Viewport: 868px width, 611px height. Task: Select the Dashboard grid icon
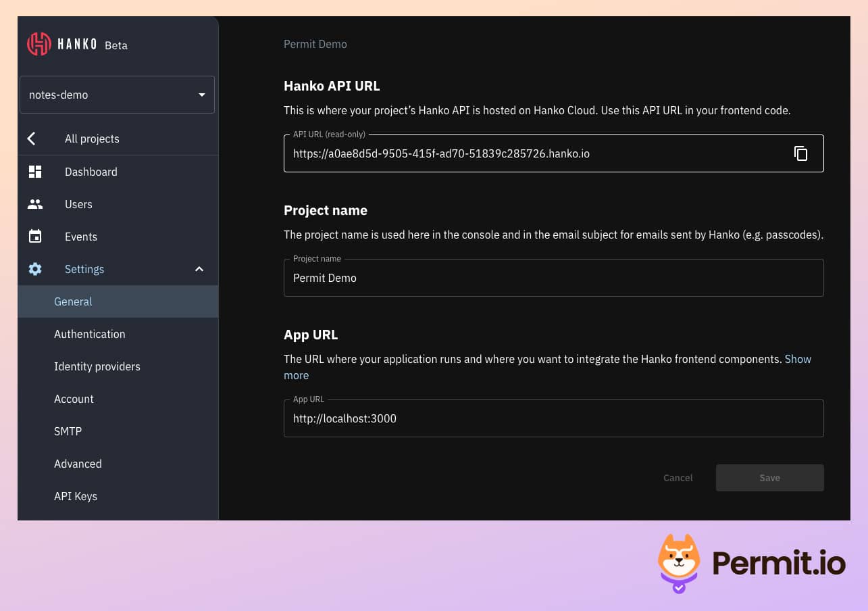35,172
